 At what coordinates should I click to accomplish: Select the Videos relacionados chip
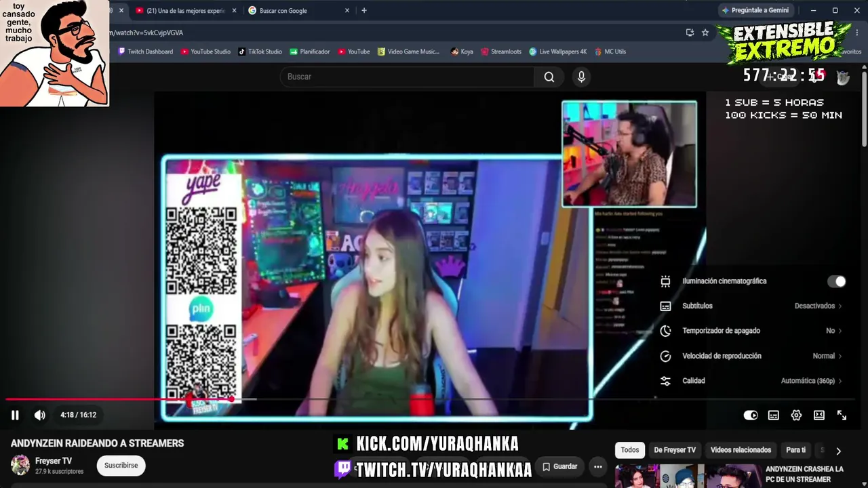pyautogui.click(x=741, y=450)
